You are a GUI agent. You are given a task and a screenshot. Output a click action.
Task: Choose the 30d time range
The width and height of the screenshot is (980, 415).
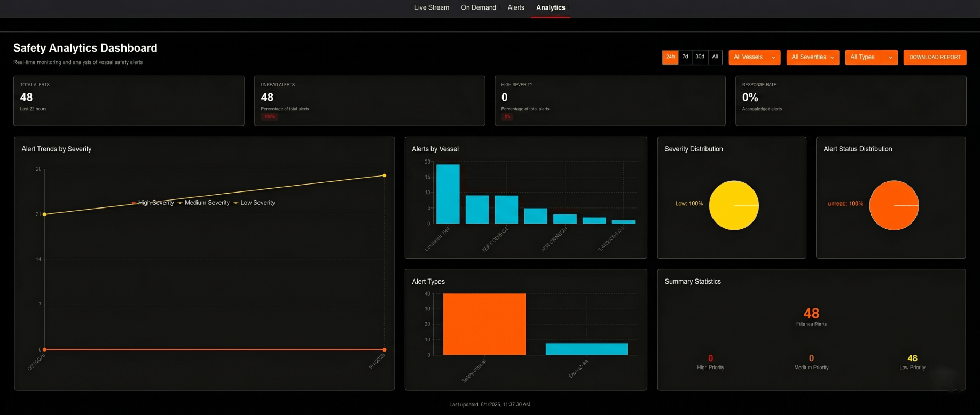(x=700, y=57)
